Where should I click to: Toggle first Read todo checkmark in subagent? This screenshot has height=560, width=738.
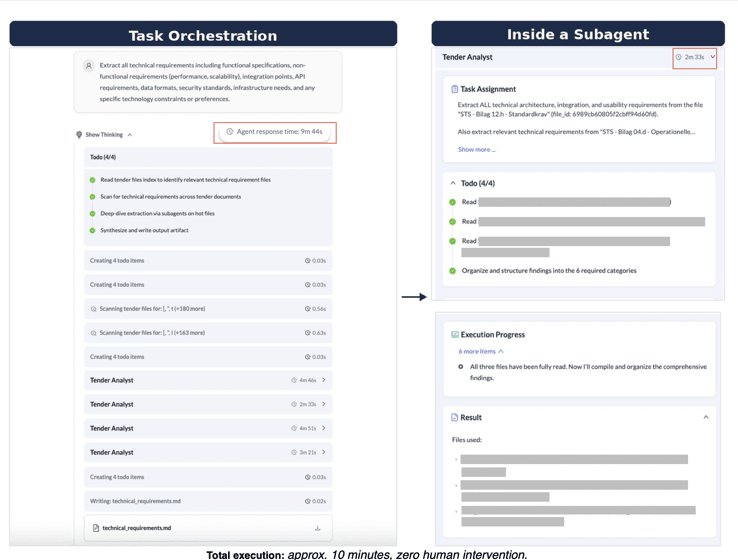pos(452,202)
